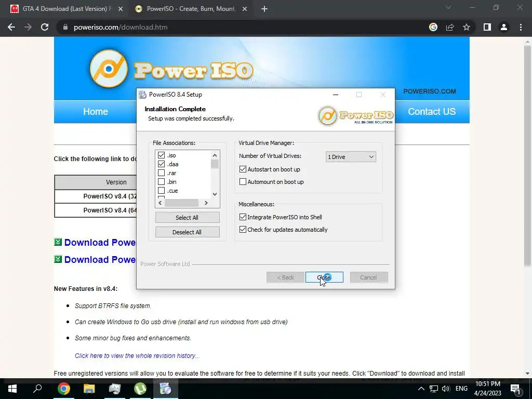
Task: Open Contact US in website navigation
Action: coord(432,112)
